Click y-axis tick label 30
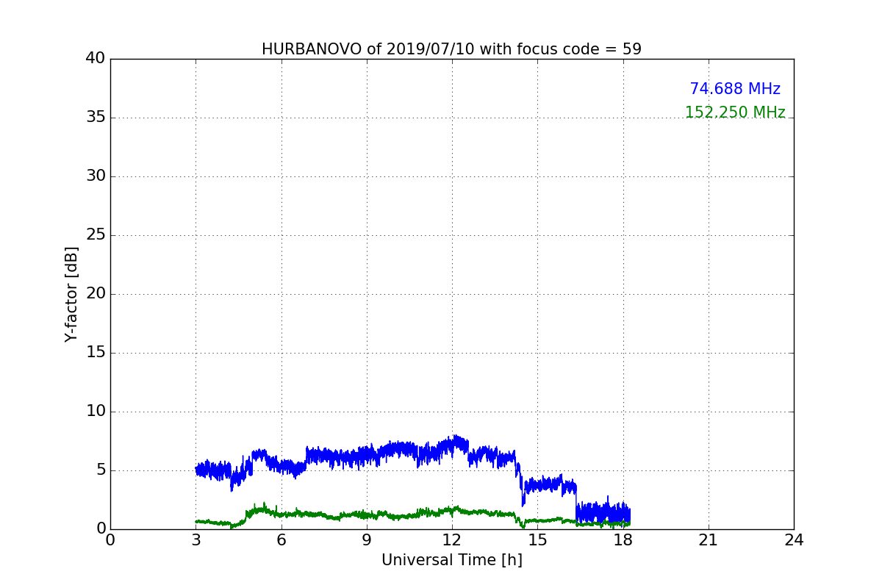Viewport: 882px width, 588px height. click(96, 176)
